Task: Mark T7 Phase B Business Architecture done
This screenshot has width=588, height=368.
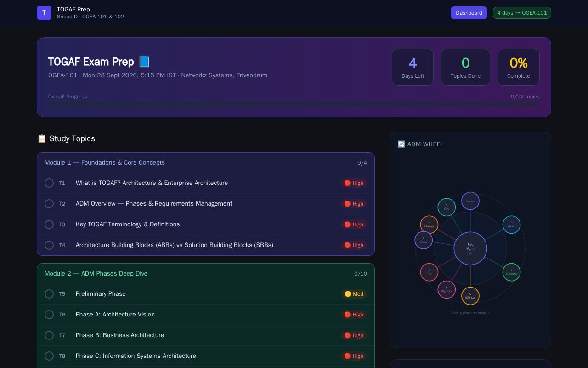Action: click(49, 335)
